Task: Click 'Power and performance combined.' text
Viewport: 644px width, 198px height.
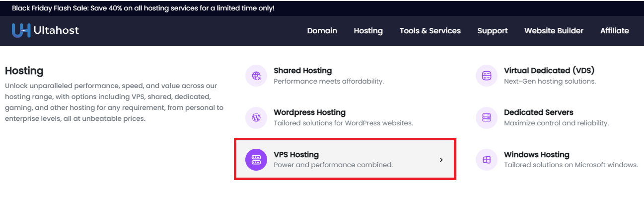Action: coord(333,165)
